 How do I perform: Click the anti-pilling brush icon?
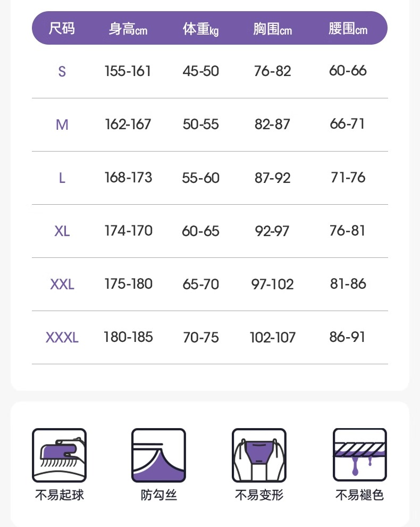pos(59,455)
